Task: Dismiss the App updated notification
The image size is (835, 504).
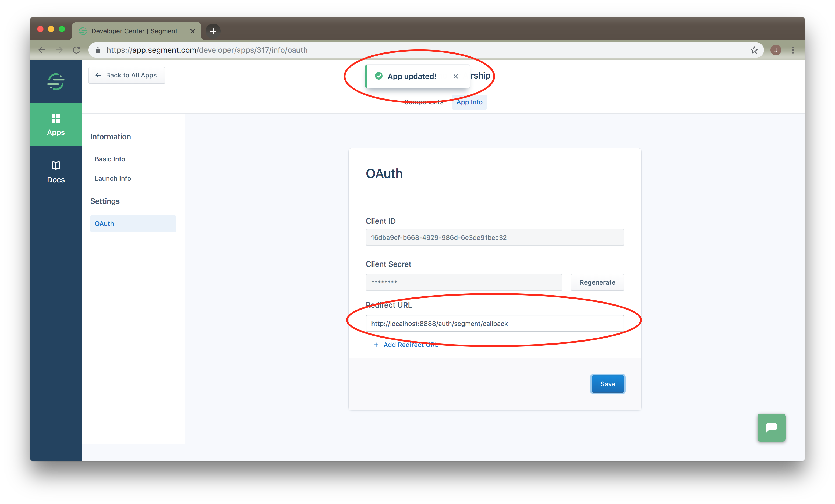Action: (x=455, y=77)
